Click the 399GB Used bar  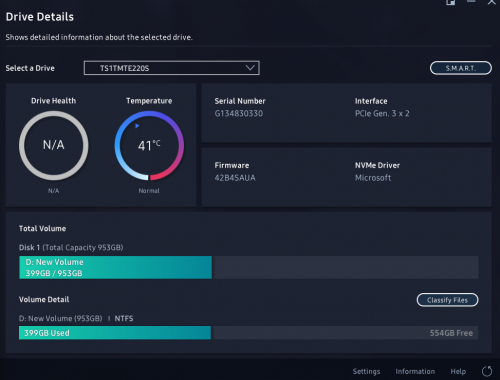click(115, 333)
